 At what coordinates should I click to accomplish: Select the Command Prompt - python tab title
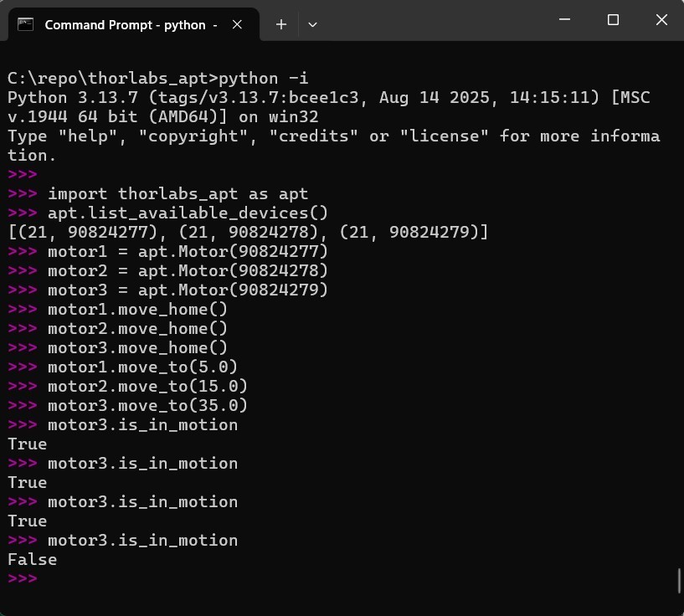[125, 24]
